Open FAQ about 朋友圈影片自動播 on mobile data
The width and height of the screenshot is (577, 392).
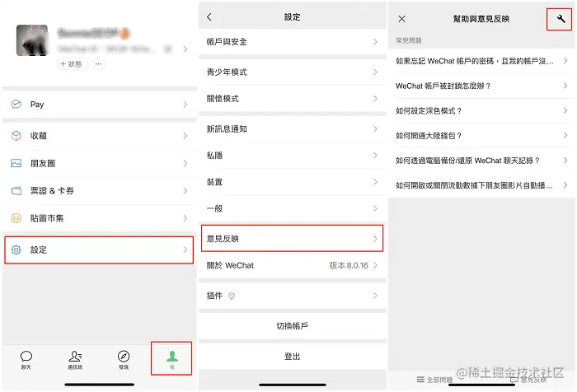coord(481,185)
